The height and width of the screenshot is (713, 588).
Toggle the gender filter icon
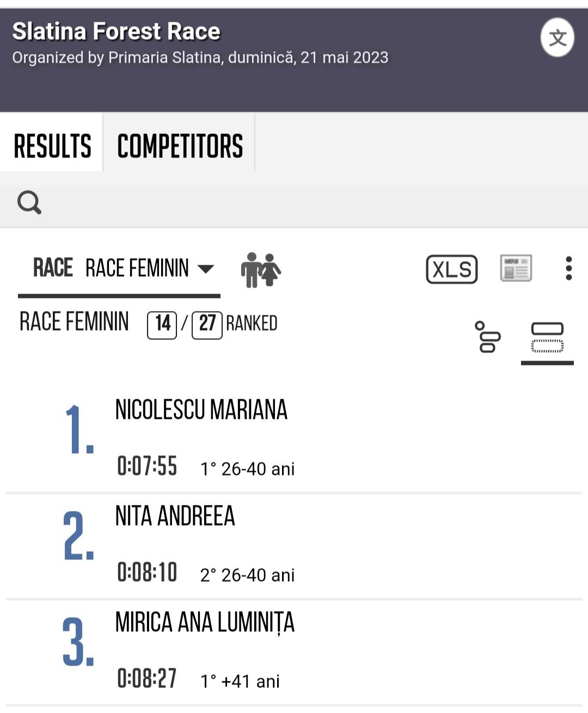[x=260, y=269]
